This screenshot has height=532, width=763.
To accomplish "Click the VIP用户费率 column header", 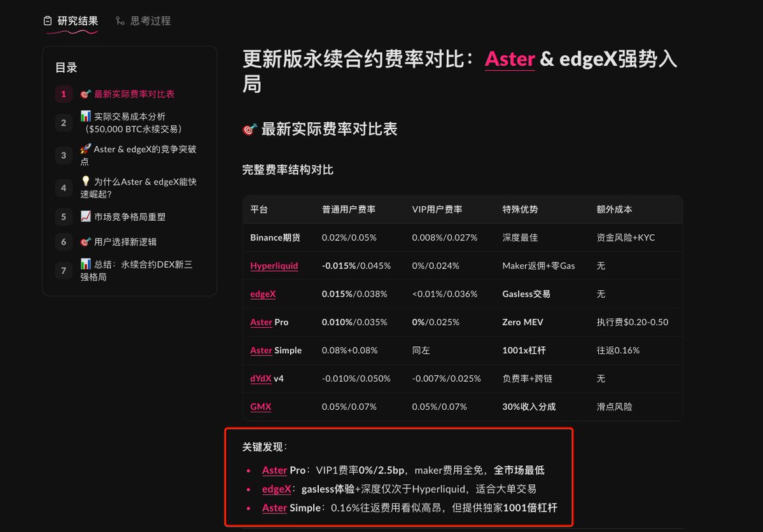I will click(x=437, y=209).
